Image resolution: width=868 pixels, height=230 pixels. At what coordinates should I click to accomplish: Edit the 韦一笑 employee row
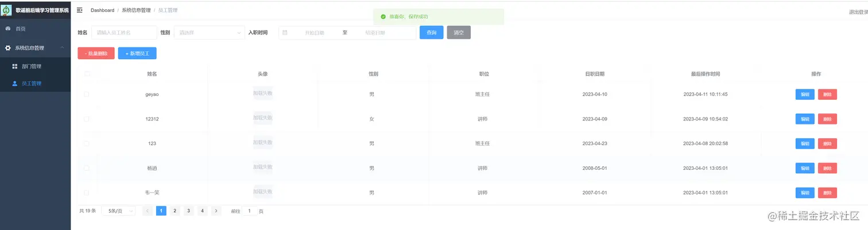click(805, 193)
